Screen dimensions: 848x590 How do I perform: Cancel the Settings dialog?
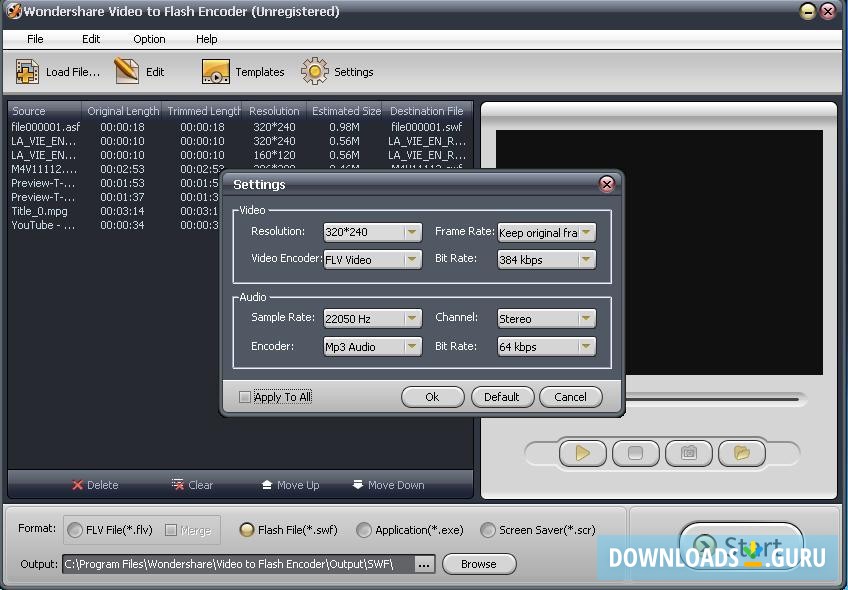[571, 397]
